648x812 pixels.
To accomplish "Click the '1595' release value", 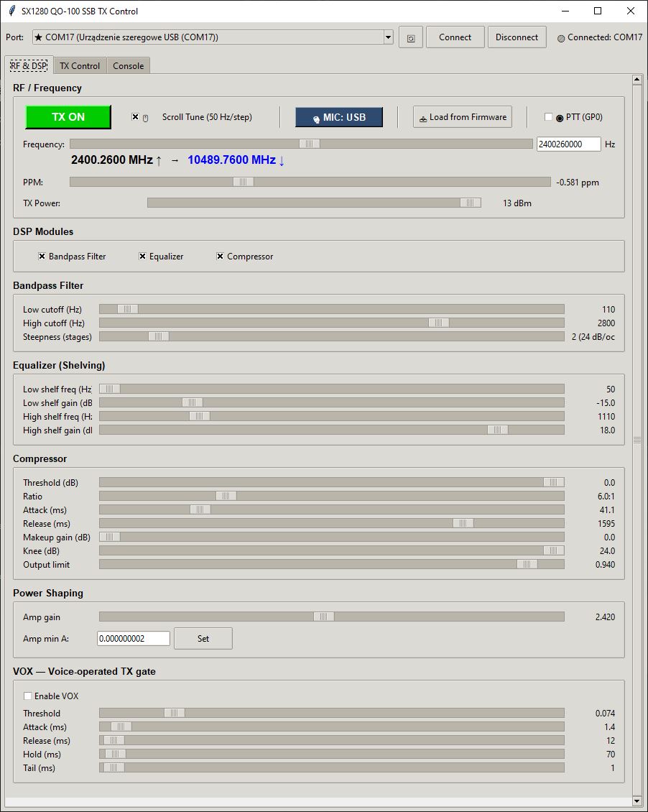I will pos(606,524).
